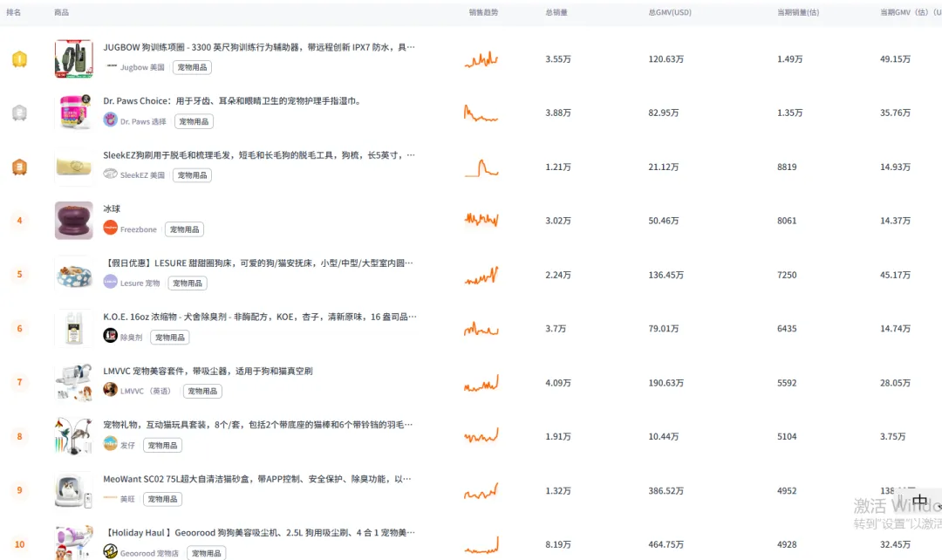The width and height of the screenshot is (942, 560).
Task: Click the 商品 column header
Action: (x=61, y=12)
